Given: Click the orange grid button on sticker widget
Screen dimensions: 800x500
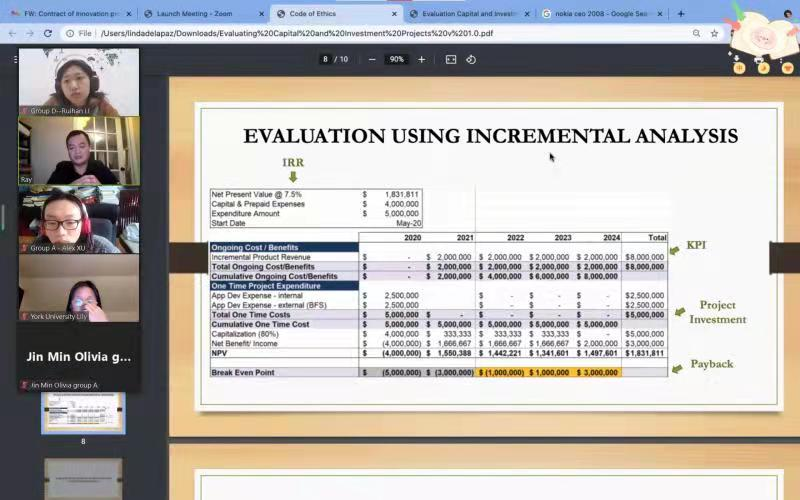Looking at the screenshot, I should coord(739,68).
